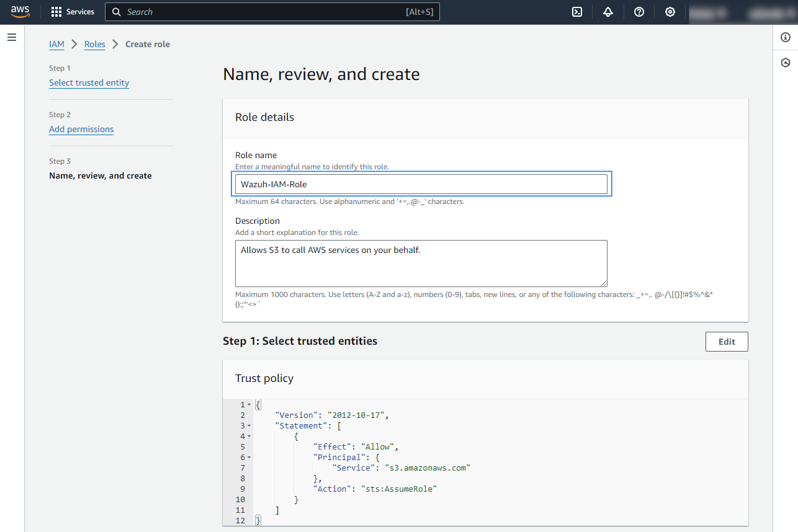Collapse the Principal fold arrow on line 6
The width and height of the screenshot is (798, 532).
point(249,458)
